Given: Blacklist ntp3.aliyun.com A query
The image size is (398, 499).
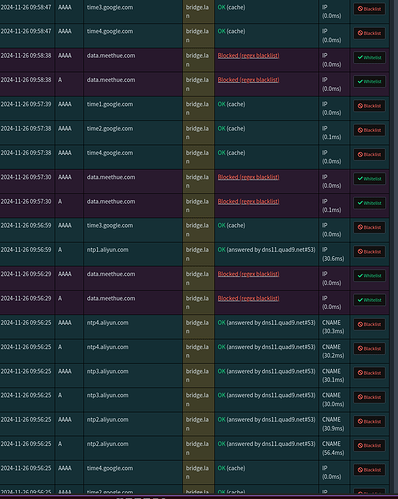Looking at the screenshot, I should click(x=369, y=397).
